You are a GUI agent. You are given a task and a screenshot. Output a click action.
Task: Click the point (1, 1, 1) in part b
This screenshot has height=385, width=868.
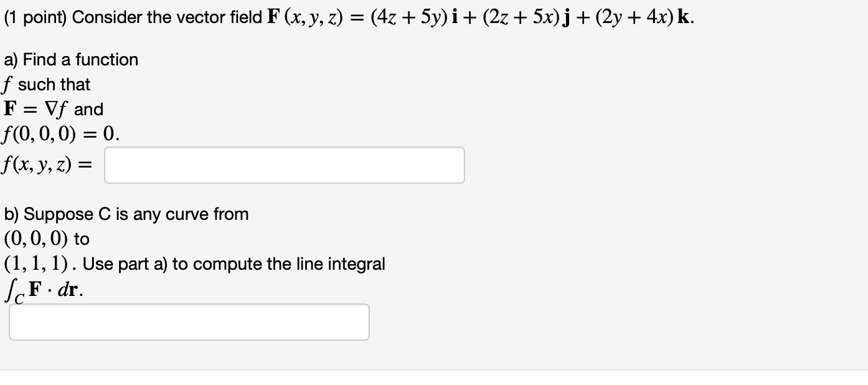34,263
